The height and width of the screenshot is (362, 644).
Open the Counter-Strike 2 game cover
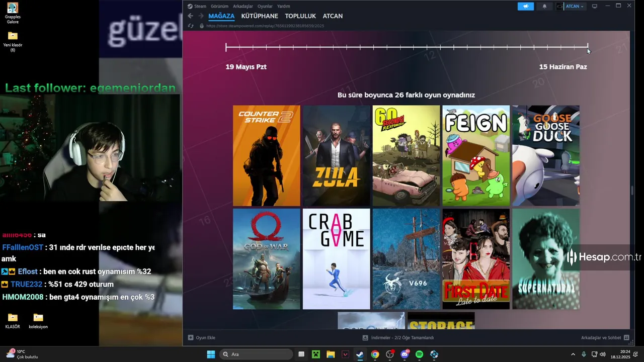266,155
